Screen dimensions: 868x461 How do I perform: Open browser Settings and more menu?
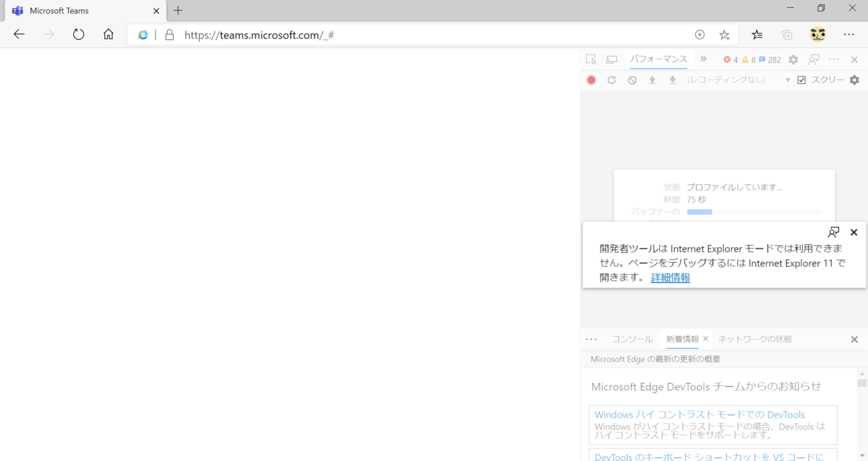coord(849,35)
